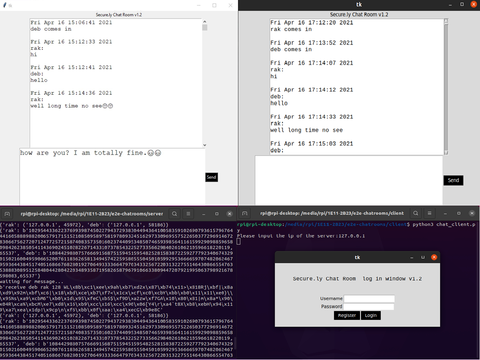Click 'Fri Apr 16 17:15:03 2021' timestamp in right chat
This screenshot has height=360, width=480.
(311, 144)
